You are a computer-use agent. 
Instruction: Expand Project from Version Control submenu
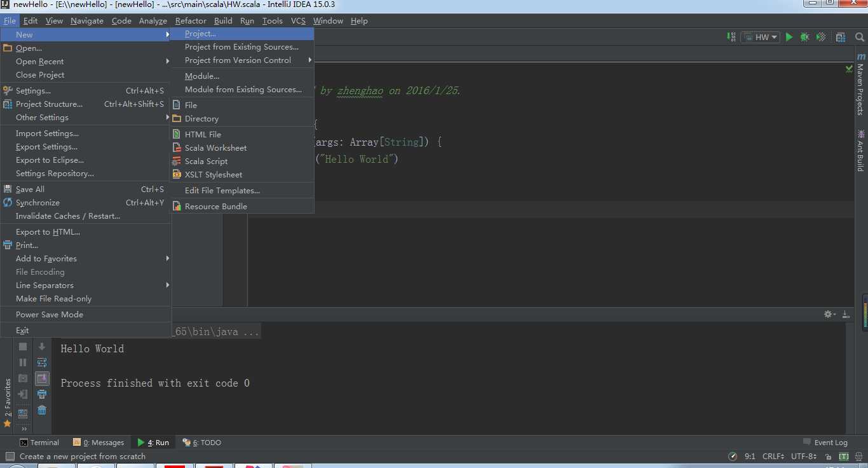pos(242,60)
